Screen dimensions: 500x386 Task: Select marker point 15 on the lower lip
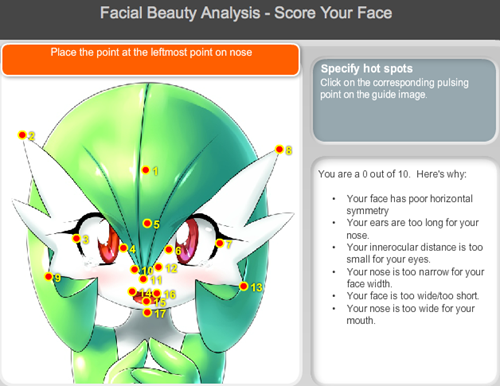(146, 301)
